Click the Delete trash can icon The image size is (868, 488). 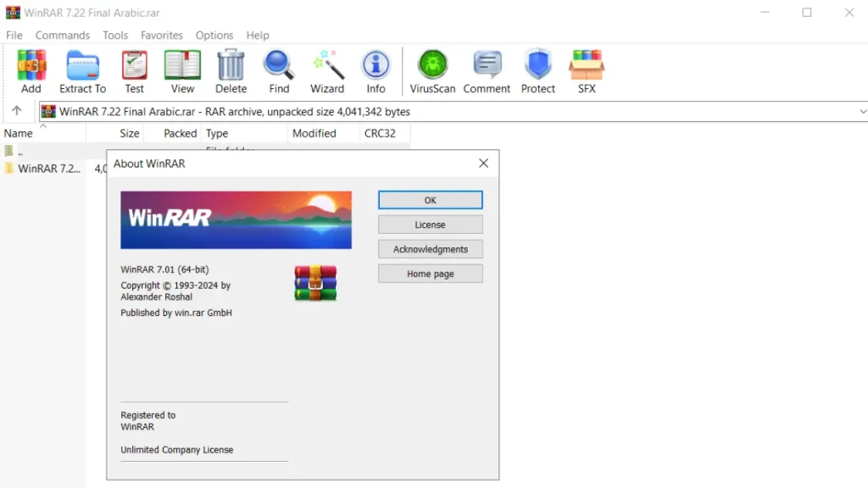[231, 71]
